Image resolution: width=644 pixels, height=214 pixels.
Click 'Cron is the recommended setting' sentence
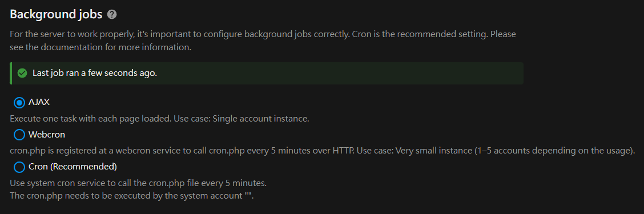(420, 34)
